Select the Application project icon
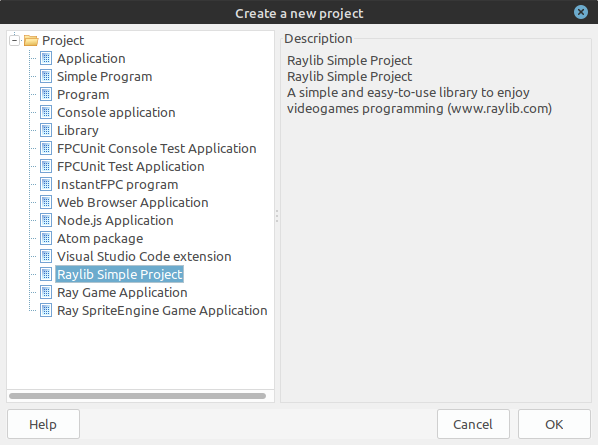The height and width of the screenshot is (445, 598). pyautogui.click(x=46, y=58)
